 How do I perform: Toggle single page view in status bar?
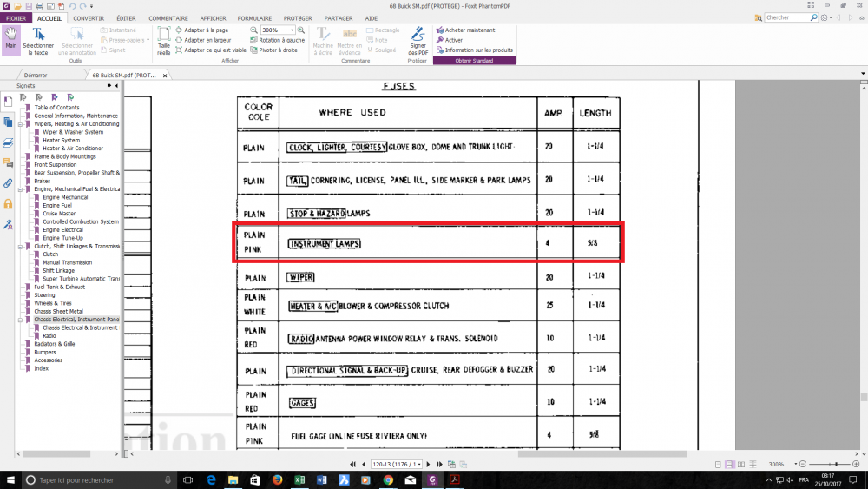pyautogui.click(x=718, y=465)
